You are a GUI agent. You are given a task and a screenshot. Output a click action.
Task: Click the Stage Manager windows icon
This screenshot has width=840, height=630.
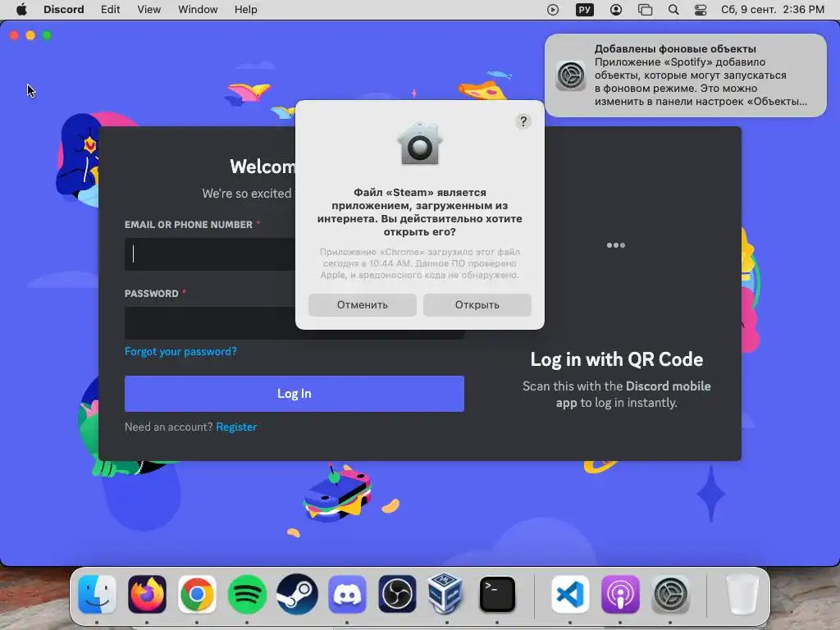(645, 10)
